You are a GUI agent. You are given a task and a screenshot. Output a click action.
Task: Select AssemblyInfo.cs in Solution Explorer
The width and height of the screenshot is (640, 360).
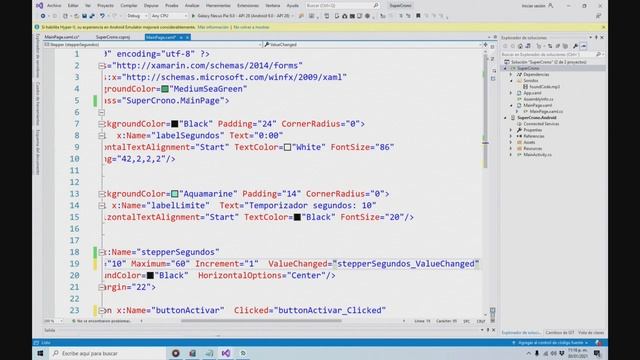[538, 99]
